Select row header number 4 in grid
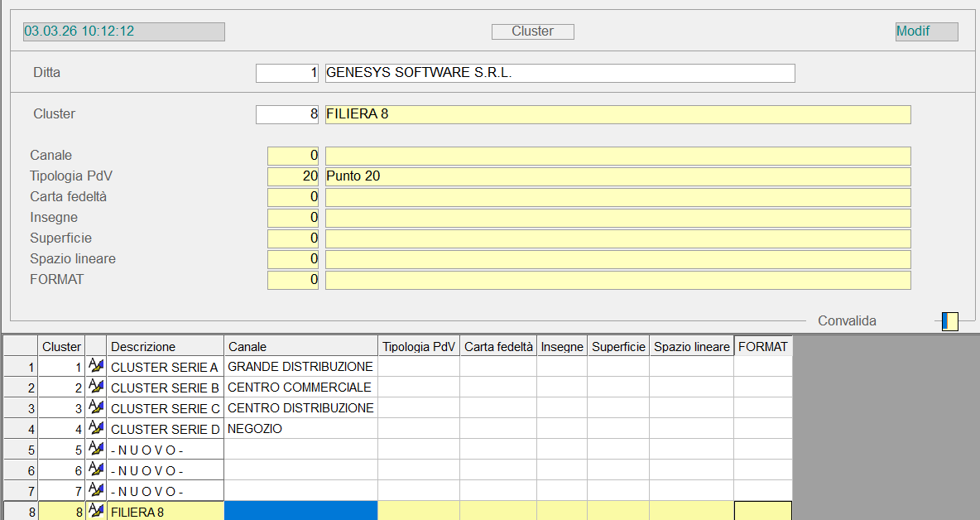The image size is (980, 520). tap(21, 428)
